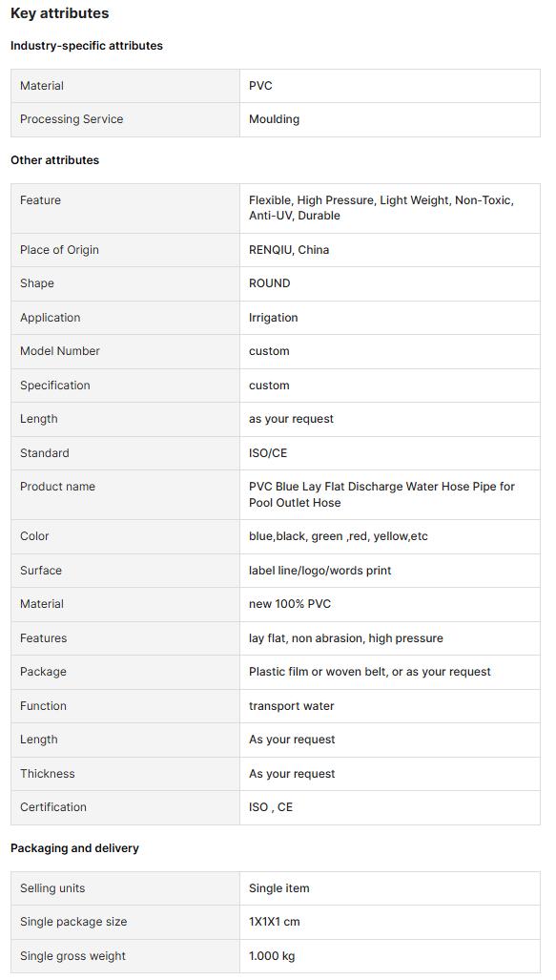Click the ISO/CE standard value
The width and height of the screenshot is (556, 980).
(x=268, y=453)
